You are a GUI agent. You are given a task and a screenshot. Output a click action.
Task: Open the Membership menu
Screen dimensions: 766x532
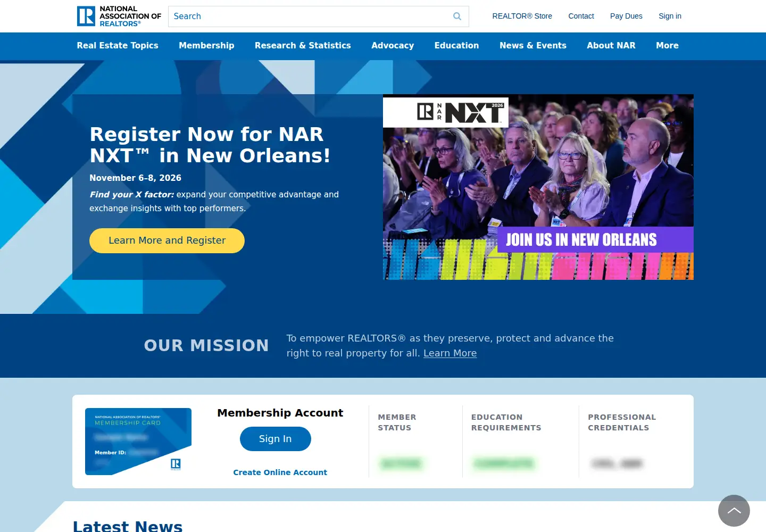(x=206, y=46)
